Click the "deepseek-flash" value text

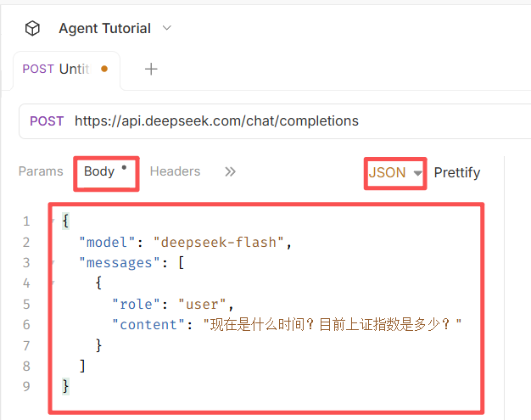tap(219, 243)
